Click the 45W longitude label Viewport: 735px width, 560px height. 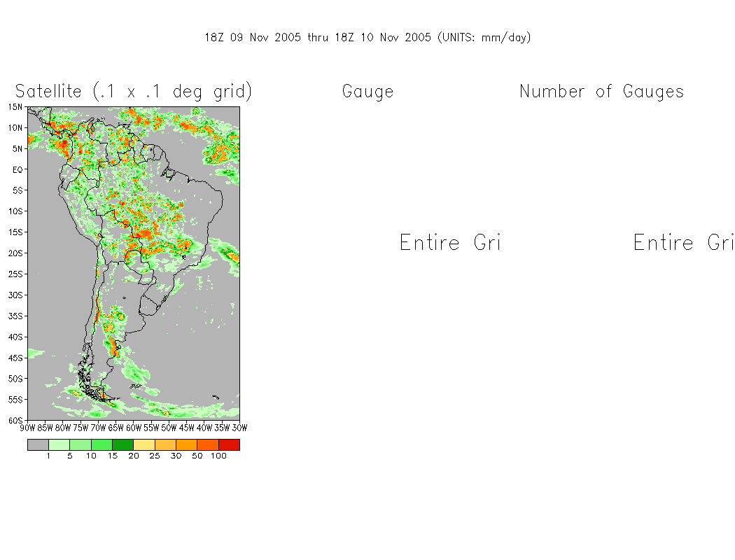(187, 428)
